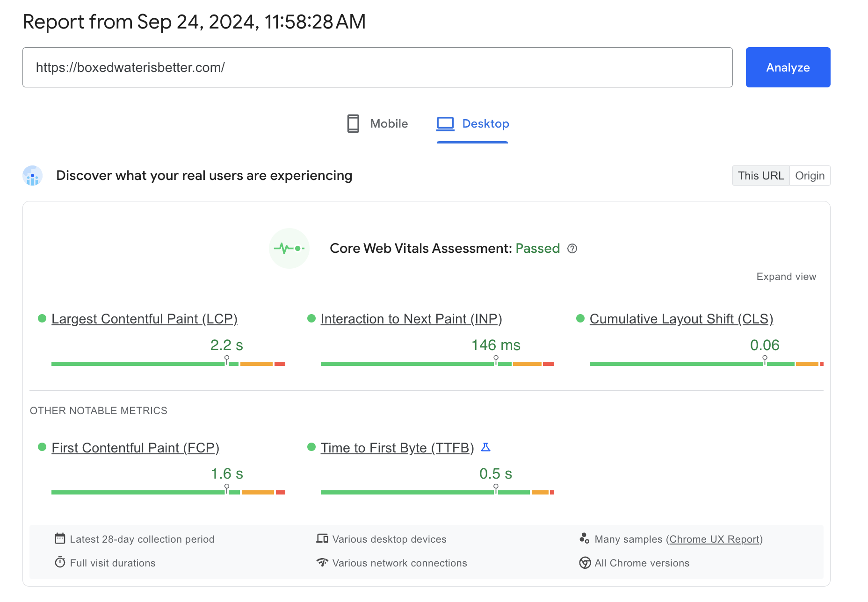This screenshot has height=602, width=868.
Task: Follow the Chrome UX Report link
Action: pyautogui.click(x=714, y=539)
